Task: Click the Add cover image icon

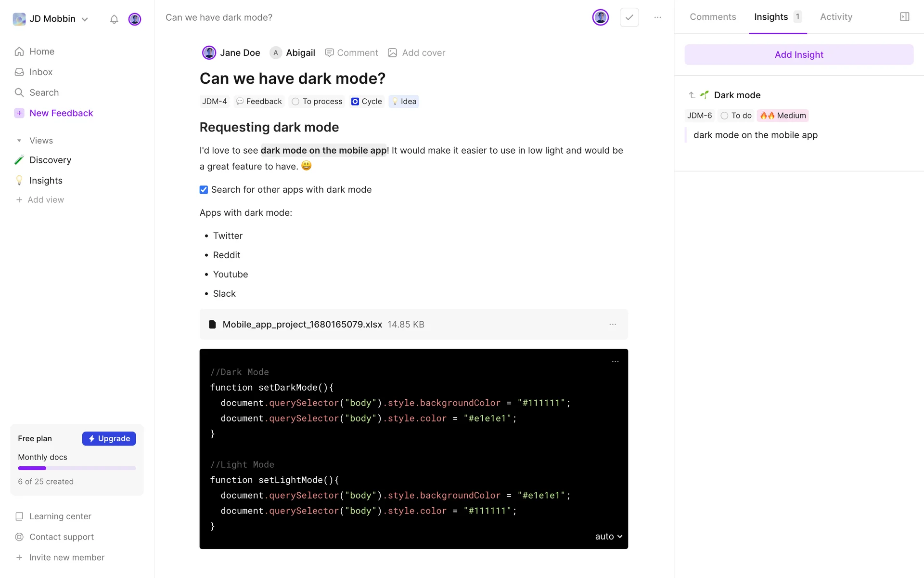Action: (x=393, y=53)
